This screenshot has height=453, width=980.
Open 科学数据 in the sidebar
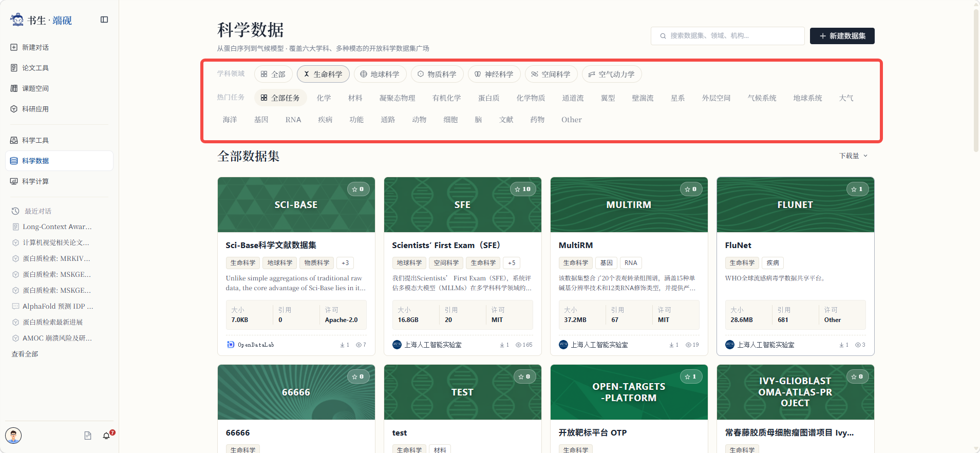click(x=59, y=161)
